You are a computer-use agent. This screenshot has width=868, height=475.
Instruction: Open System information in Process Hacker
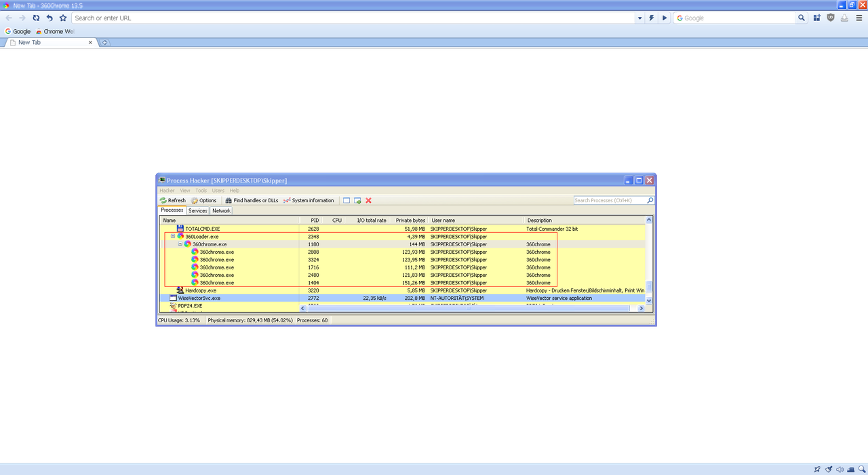[x=309, y=201]
